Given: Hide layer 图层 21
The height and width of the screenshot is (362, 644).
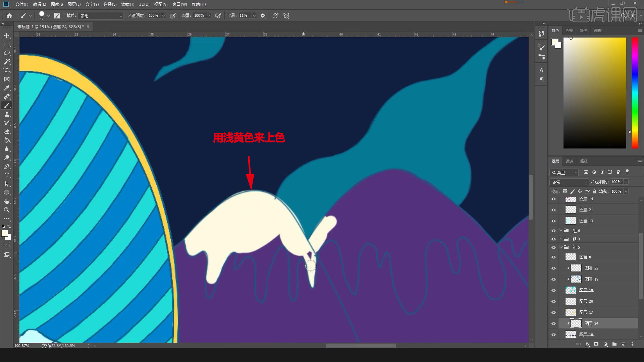Looking at the screenshot, I should [x=553, y=210].
